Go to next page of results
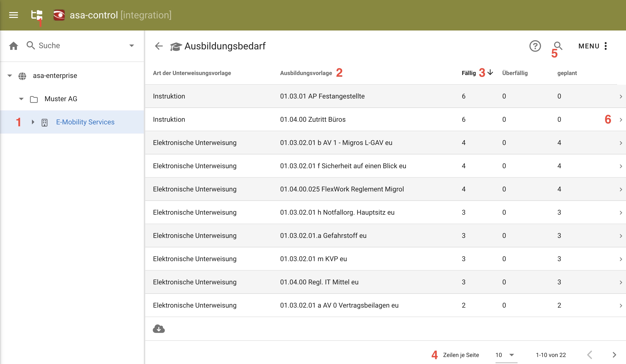 coord(614,355)
